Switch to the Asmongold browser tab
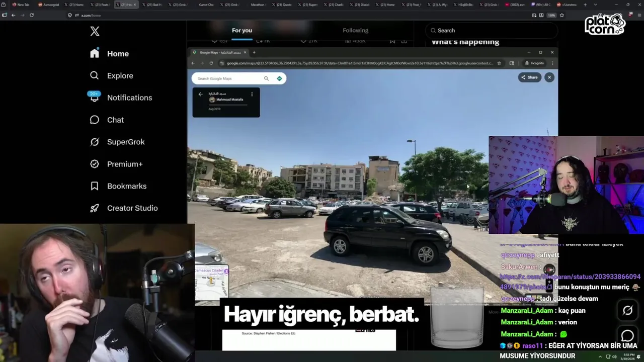This screenshot has height=362, width=644. point(48,5)
